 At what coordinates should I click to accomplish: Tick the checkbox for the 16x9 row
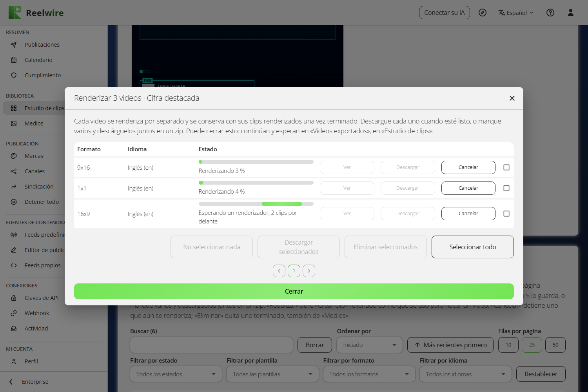pos(506,214)
